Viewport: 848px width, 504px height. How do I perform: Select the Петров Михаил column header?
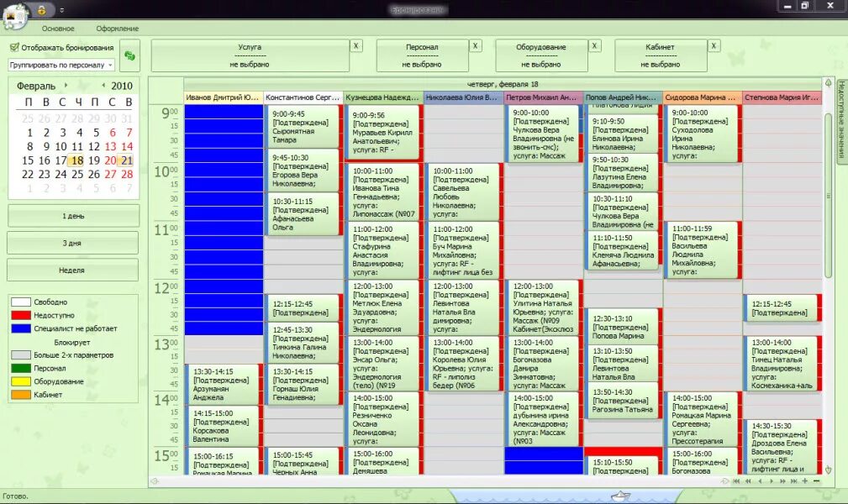(x=543, y=97)
